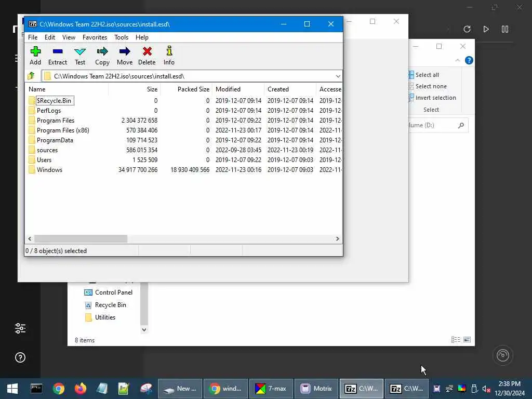Select the PerfLogs folder
This screenshot has height=399, width=532.
49,110
